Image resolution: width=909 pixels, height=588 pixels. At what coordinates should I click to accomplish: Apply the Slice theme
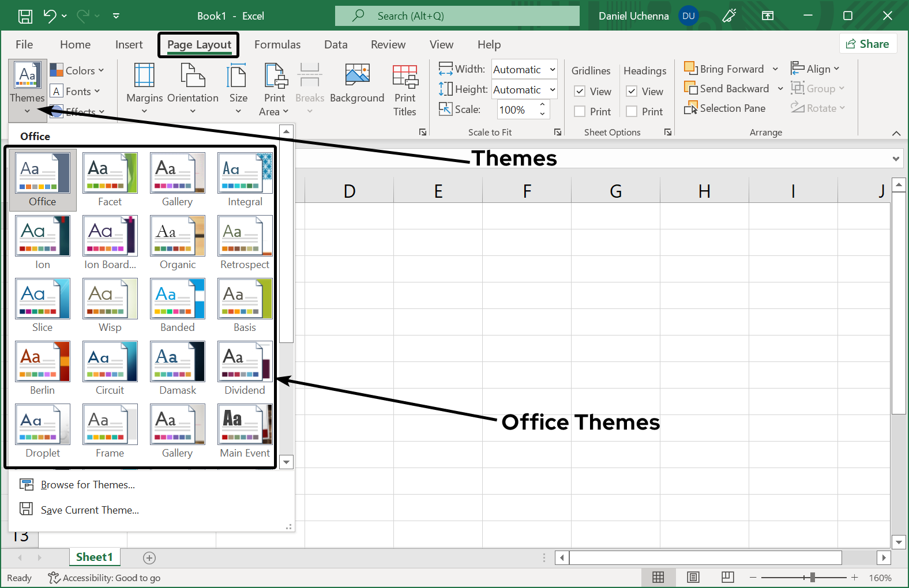tap(43, 306)
